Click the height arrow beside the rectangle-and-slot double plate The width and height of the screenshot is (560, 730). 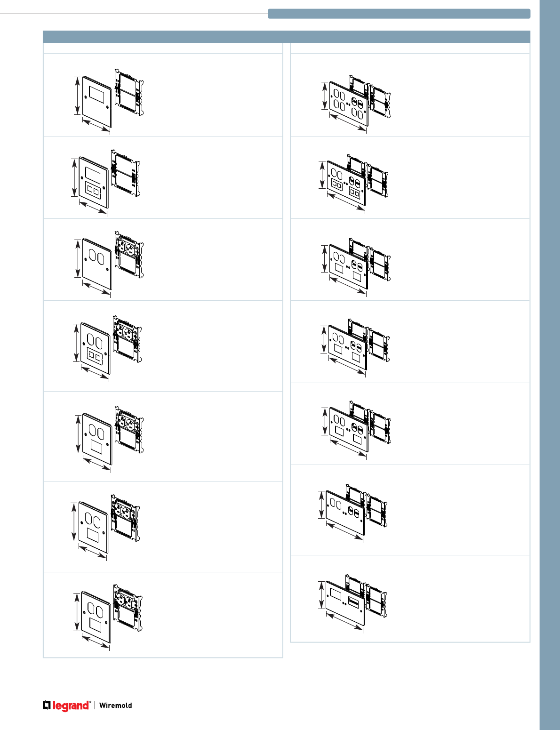coord(321,594)
